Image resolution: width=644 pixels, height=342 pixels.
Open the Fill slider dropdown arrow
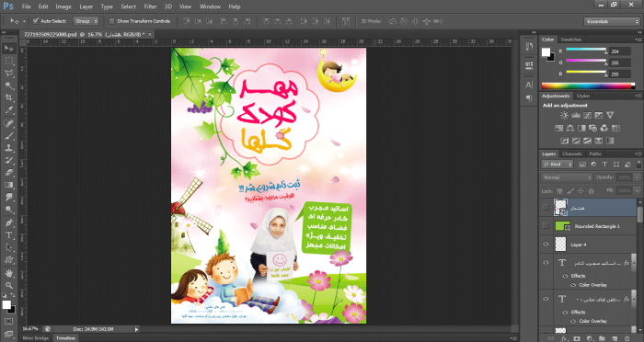click(x=637, y=190)
